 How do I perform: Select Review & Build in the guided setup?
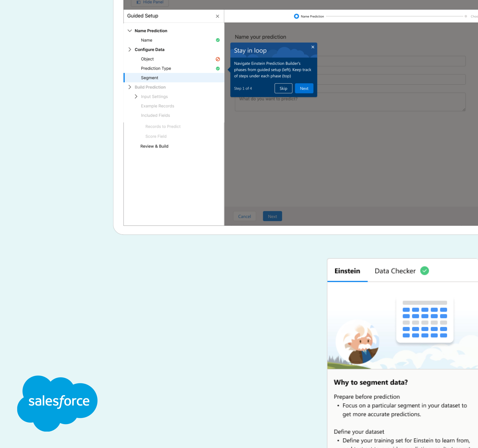point(154,146)
